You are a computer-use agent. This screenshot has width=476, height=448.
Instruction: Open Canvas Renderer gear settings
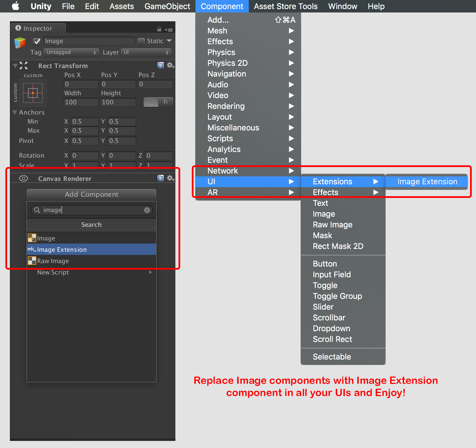[170, 178]
